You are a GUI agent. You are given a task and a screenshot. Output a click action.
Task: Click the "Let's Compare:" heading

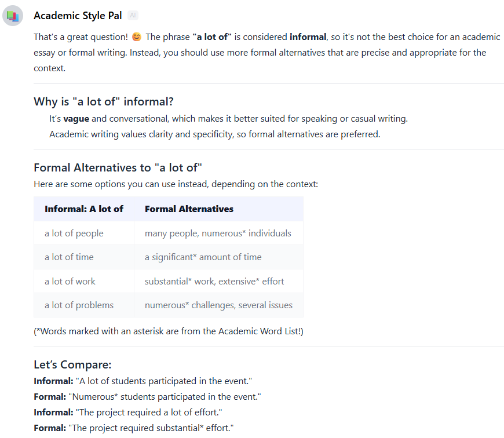coord(72,365)
